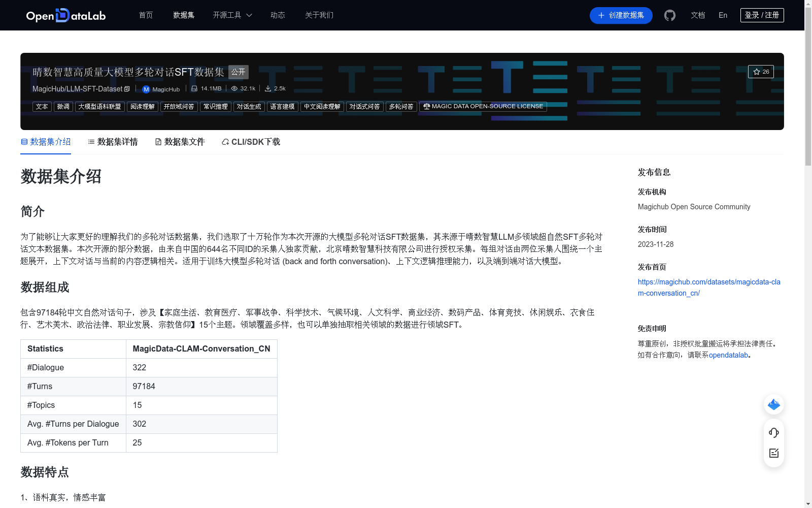The height and width of the screenshot is (508, 812).
Task: Click the 常识推理 tag
Action: pyautogui.click(x=216, y=107)
